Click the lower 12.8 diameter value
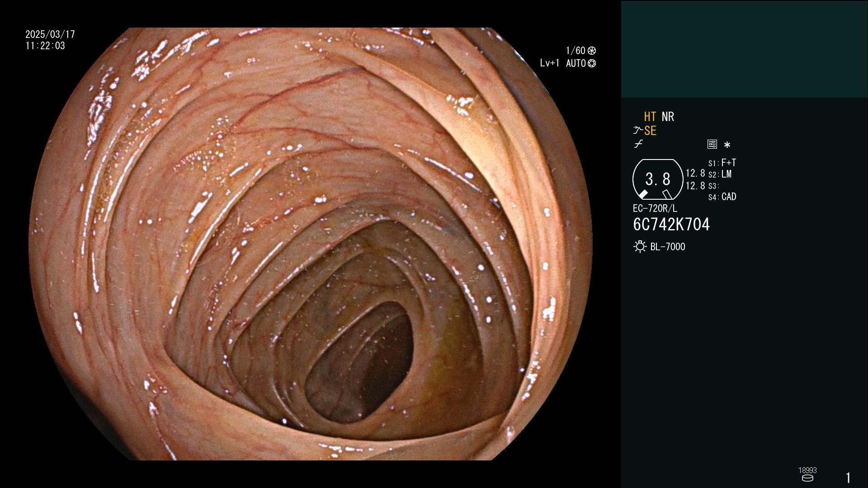This screenshot has width=868, height=488. (x=695, y=186)
